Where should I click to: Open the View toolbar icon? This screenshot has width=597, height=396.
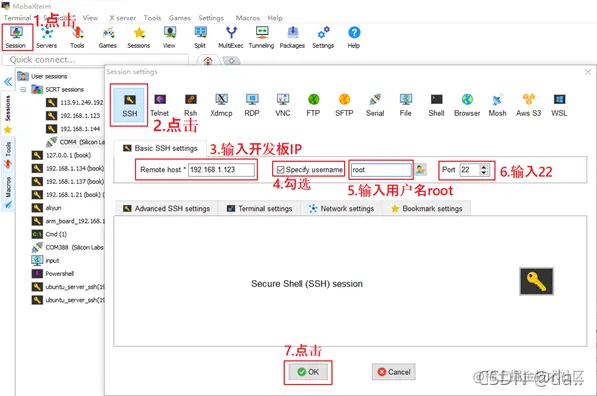(169, 37)
